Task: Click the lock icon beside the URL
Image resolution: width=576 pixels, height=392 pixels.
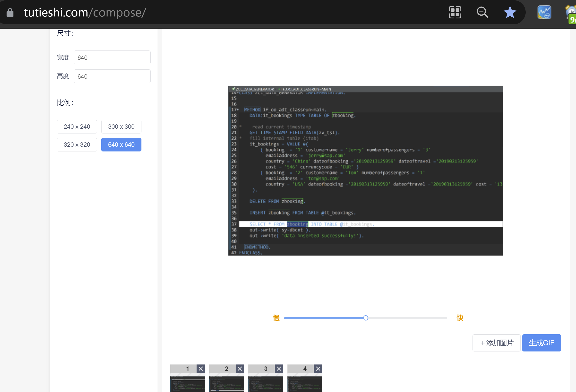Action: [10, 13]
